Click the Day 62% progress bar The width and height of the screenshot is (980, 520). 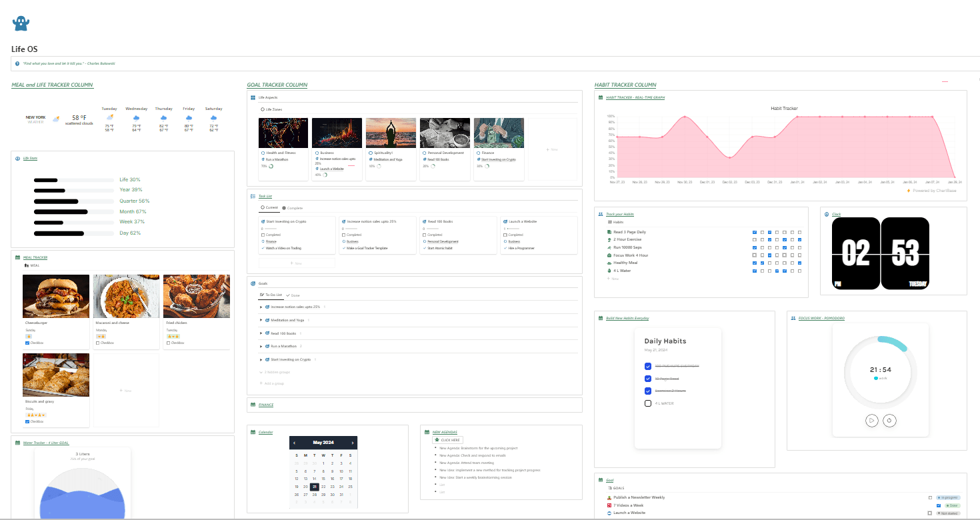[x=74, y=233]
